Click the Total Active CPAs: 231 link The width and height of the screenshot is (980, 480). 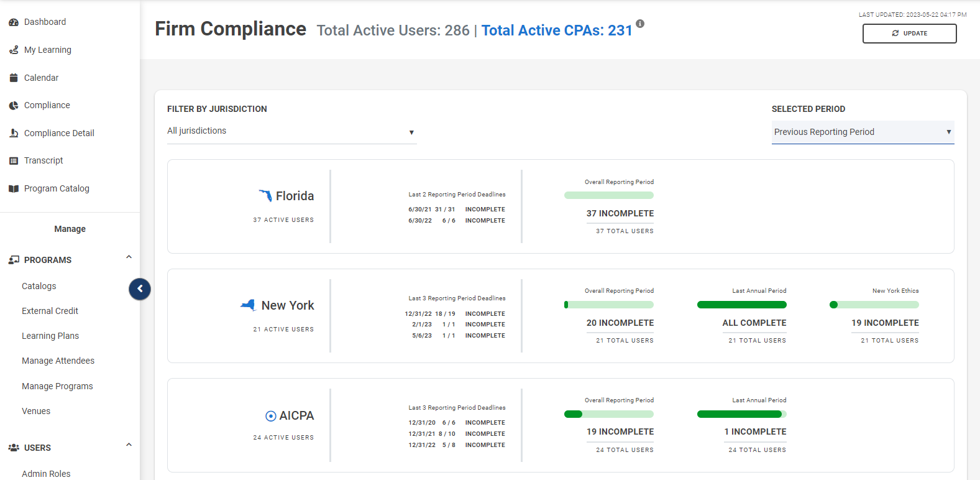[x=556, y=30]
